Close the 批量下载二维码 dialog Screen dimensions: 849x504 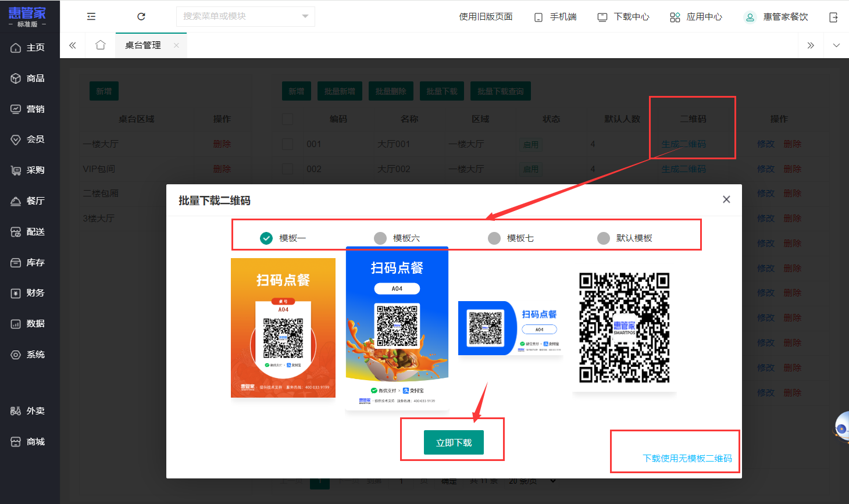click(x=726, y=199)
